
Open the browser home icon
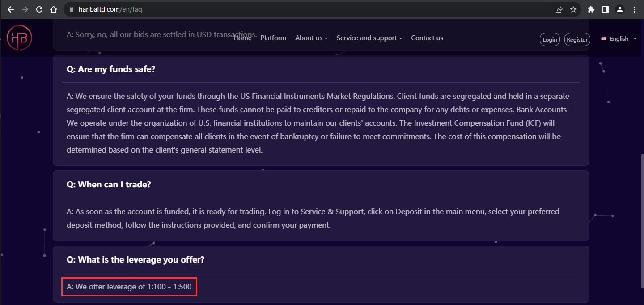click(54, 9)
